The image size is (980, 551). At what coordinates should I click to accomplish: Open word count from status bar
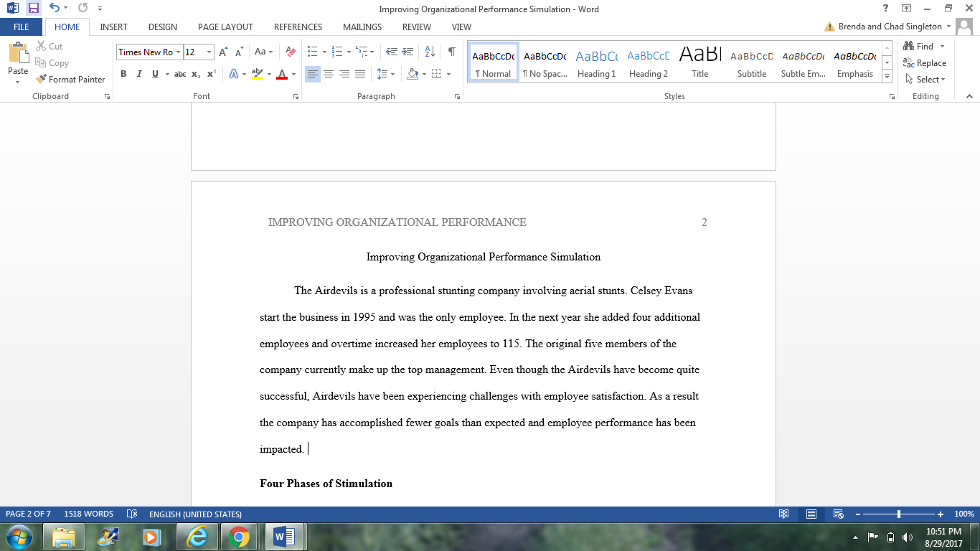(x=90, y=514)
